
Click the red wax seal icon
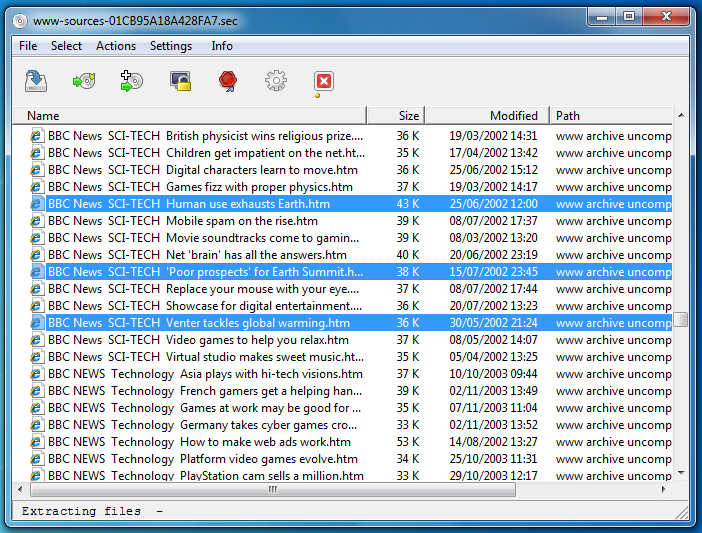(x=228, y=81)
